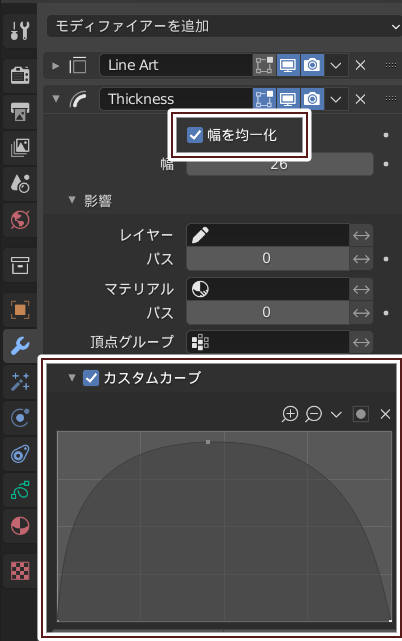
Task: Toggle Thickness modifier render camera icon
Action: point(312,99)
